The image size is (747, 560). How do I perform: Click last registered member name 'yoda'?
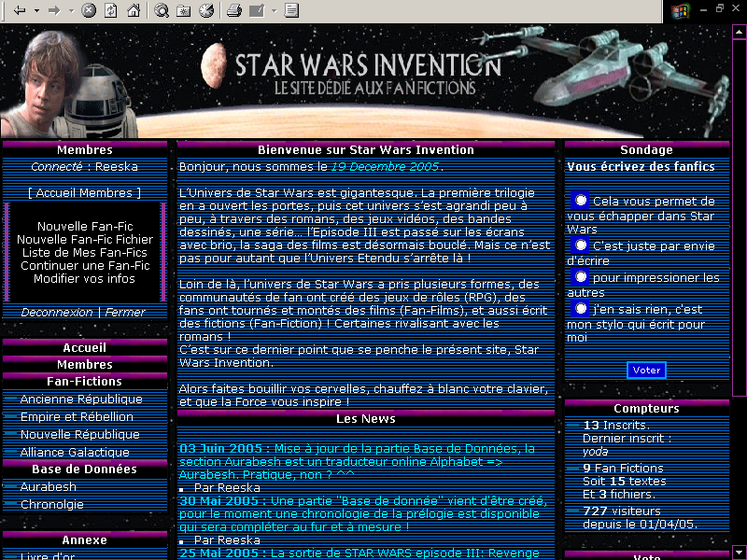click(596, 452)
